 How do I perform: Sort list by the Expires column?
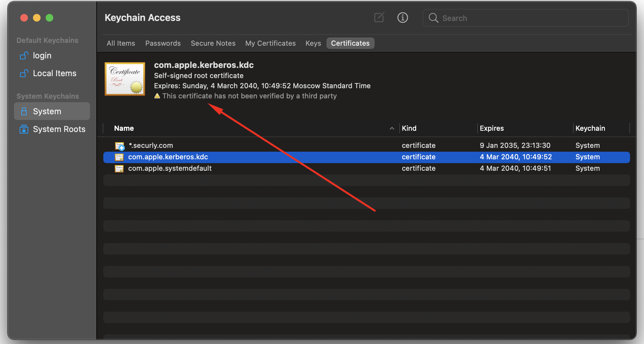492,128
